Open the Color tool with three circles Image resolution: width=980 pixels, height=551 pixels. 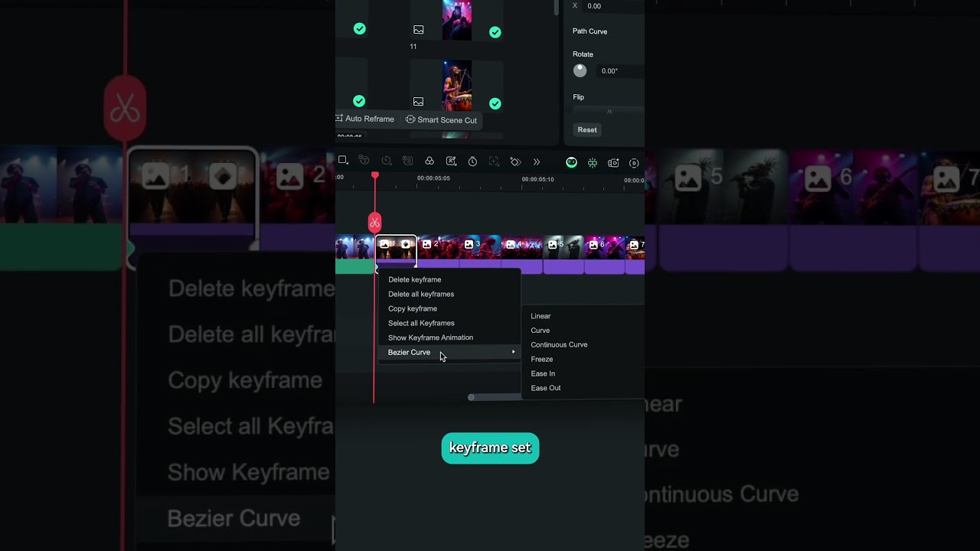[x=430, y=161]
